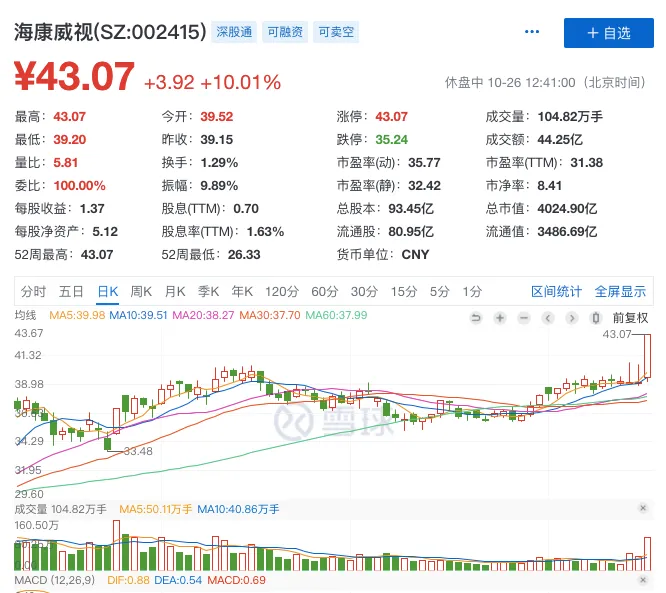Click the volume MA5:50.11万手 label
666x593 pixels.
[x=155, y=509]
